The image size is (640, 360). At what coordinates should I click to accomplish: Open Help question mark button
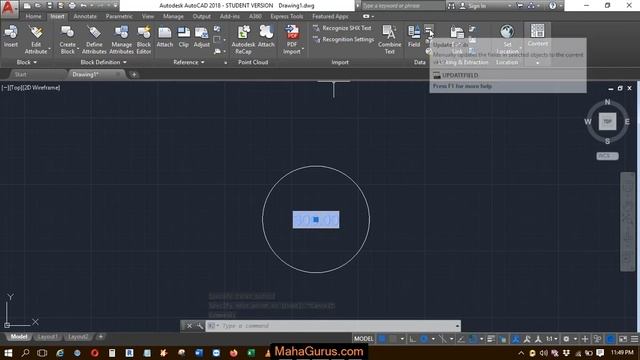pyautogui.click(x=552, y=6)
